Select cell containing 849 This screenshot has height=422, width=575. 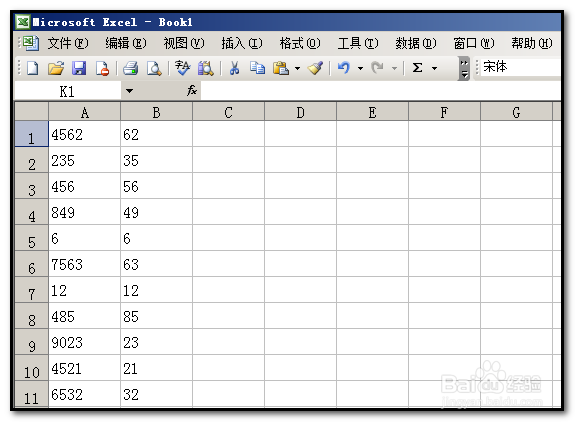[x=84, y=212]
